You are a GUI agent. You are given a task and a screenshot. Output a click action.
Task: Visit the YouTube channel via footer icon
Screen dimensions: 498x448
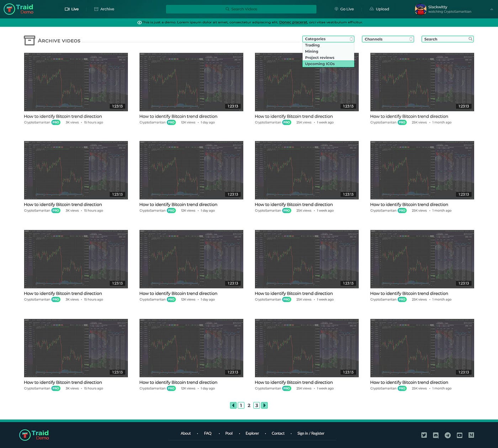point(460,435)
